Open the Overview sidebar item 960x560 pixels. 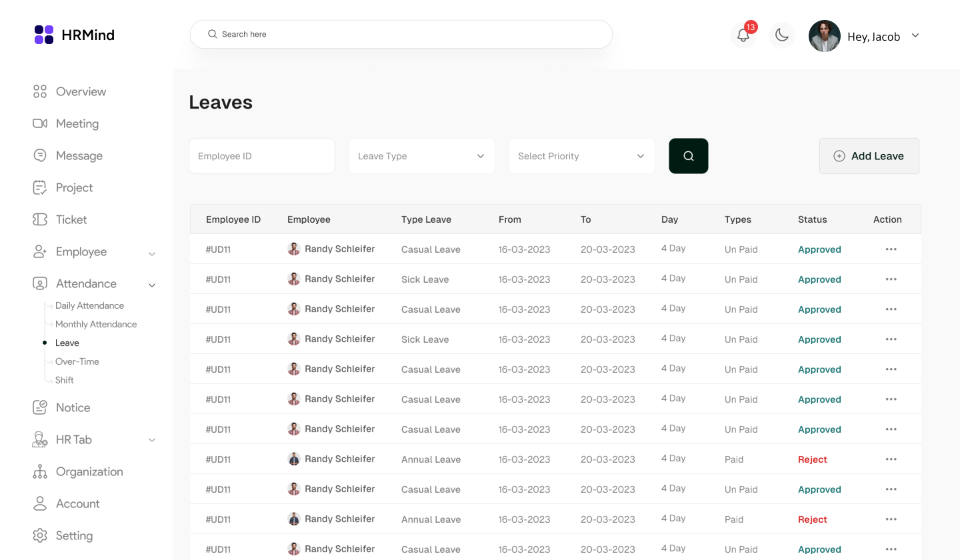coord(81,92)
